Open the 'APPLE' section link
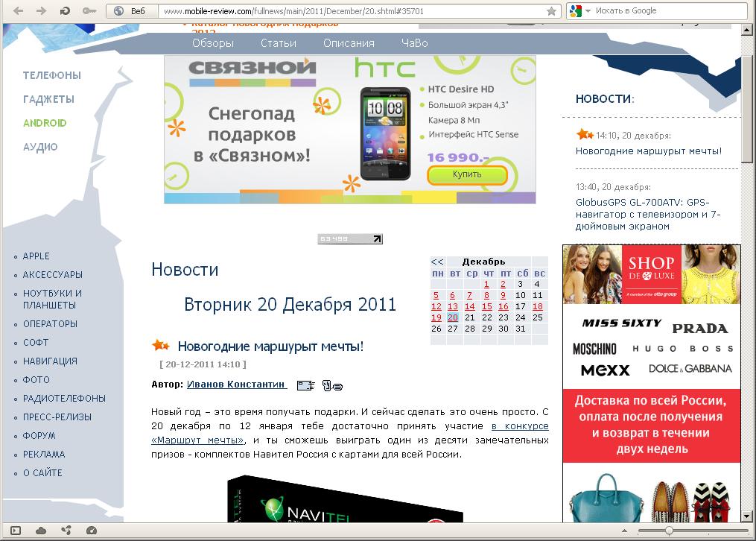The height and width of the screenshot is (541, 756). [36, 256]
